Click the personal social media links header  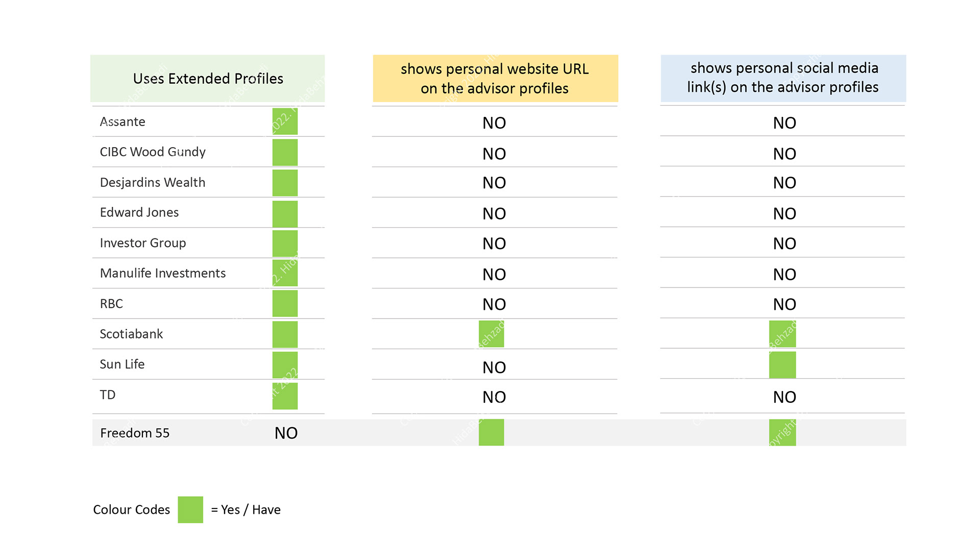click(783, 78)
